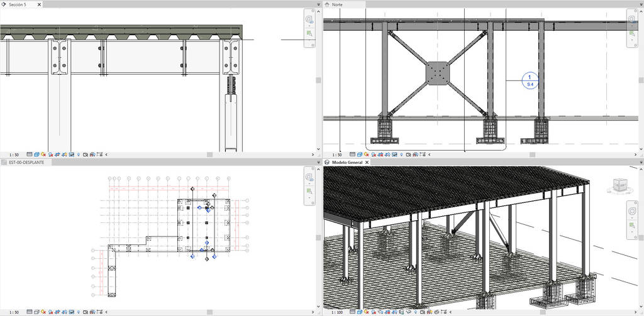Click zoom tool in EST-00-DESPLANTE navigation bar
This screenshot has width=644, height=316.
pyautogui.click(x=309, y=191)
